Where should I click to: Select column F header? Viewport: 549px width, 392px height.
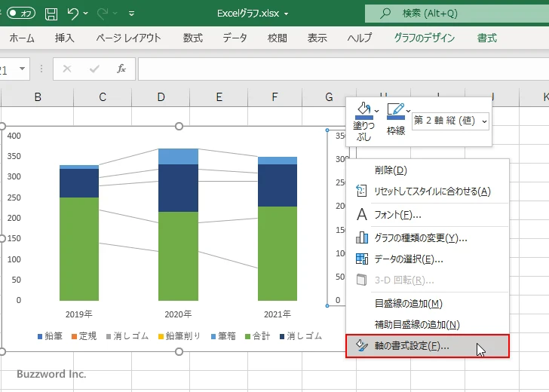(x=274, y=97)
